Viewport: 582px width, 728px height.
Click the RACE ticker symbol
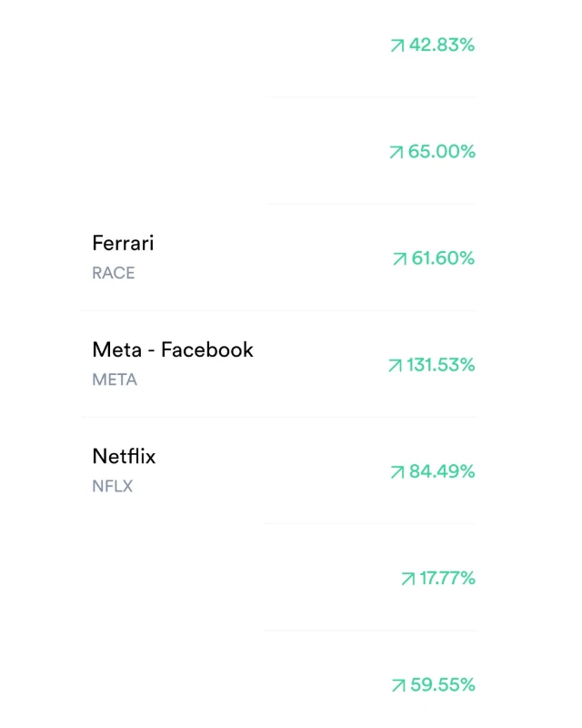(113, 273)
